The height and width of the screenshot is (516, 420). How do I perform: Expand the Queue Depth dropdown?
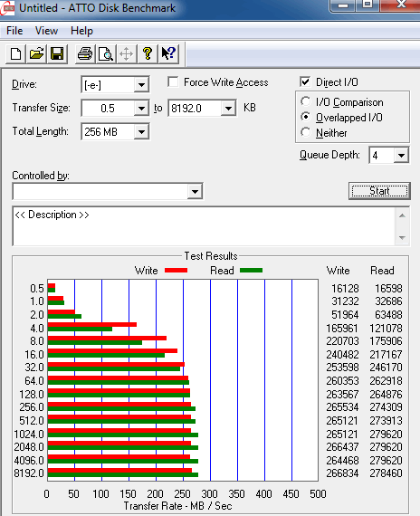coord(401,155)
